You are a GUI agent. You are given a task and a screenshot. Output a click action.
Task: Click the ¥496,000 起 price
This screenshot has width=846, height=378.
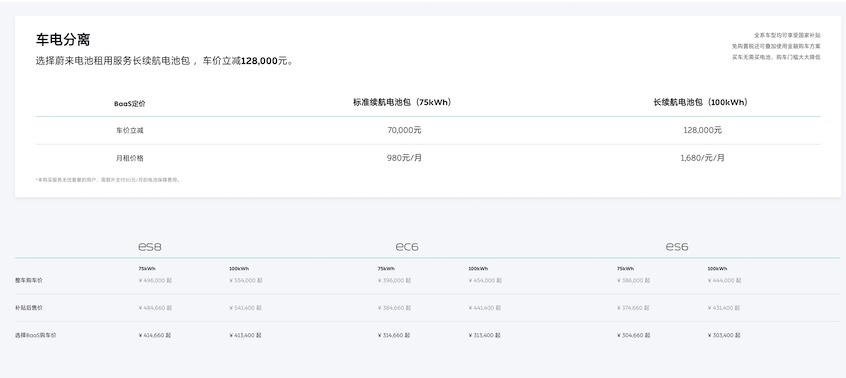(155, 280)
